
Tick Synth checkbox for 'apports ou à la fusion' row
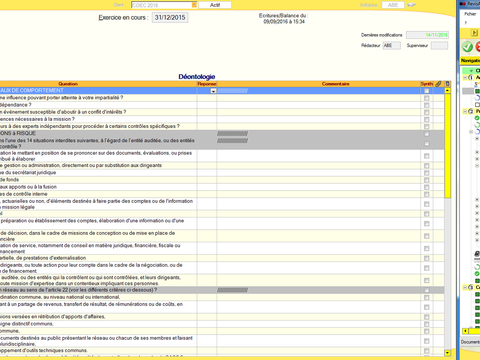(426, 187)
